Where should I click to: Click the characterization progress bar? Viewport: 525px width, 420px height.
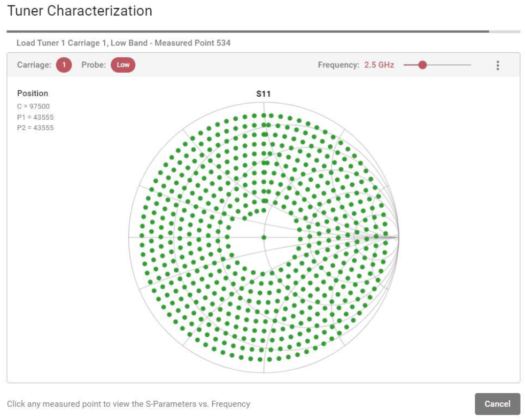263,32
